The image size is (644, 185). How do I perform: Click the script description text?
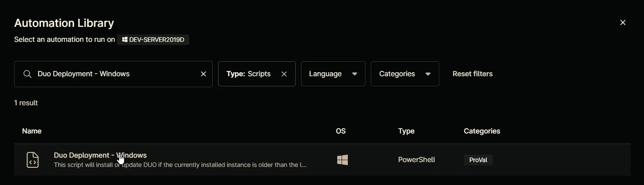pos(180,165)
